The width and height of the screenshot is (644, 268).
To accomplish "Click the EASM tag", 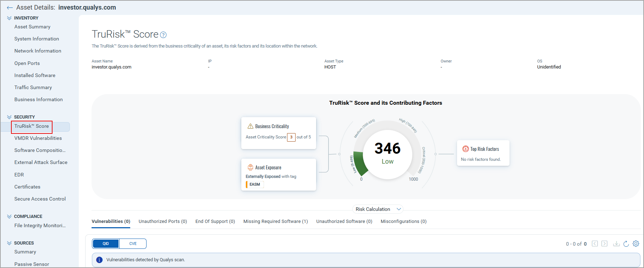I will click(x=255, y=184).
